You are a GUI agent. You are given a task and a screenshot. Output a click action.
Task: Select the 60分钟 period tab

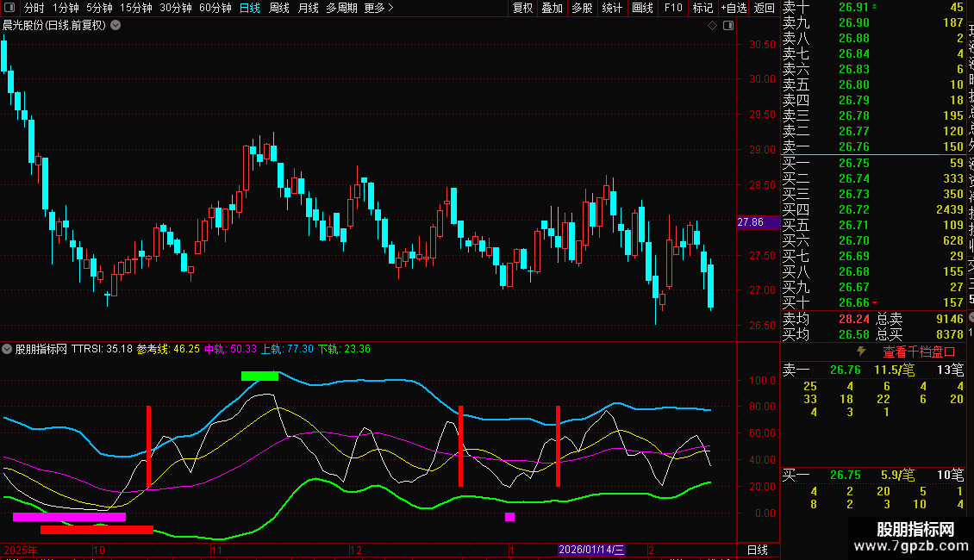click(215, 8)
